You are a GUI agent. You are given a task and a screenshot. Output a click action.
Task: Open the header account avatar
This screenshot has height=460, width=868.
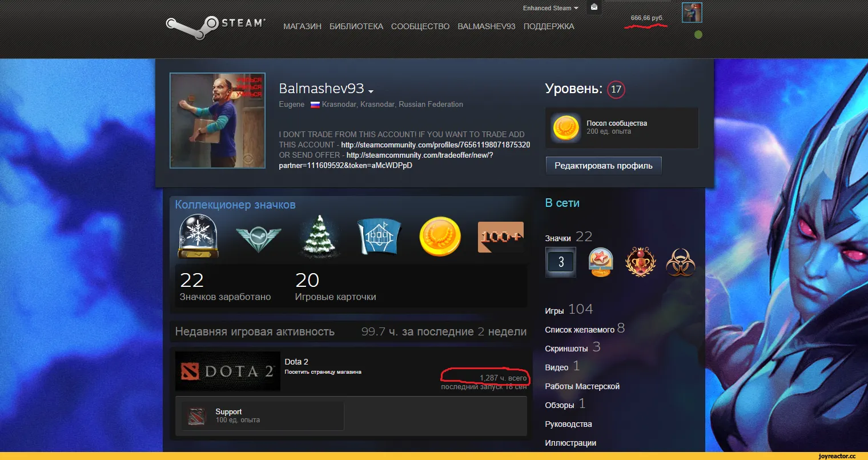692,13
